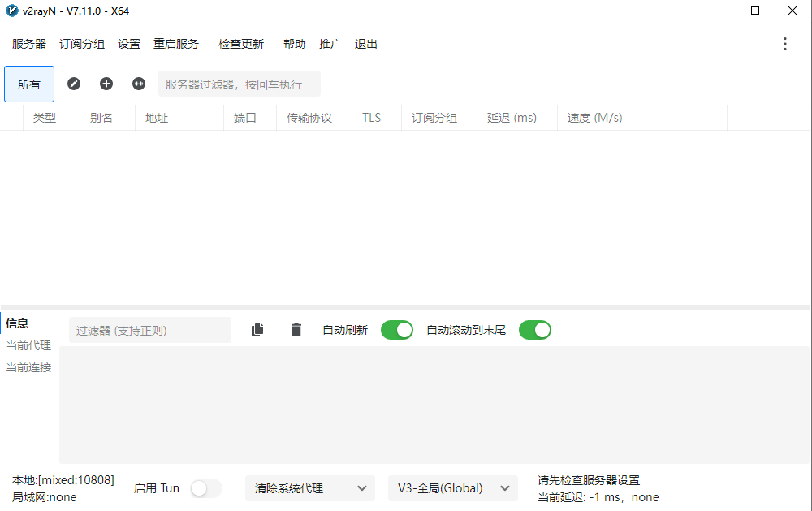Click the trash icon to clear logs
This screenshot has height=511, width=812.
[296, 330]
